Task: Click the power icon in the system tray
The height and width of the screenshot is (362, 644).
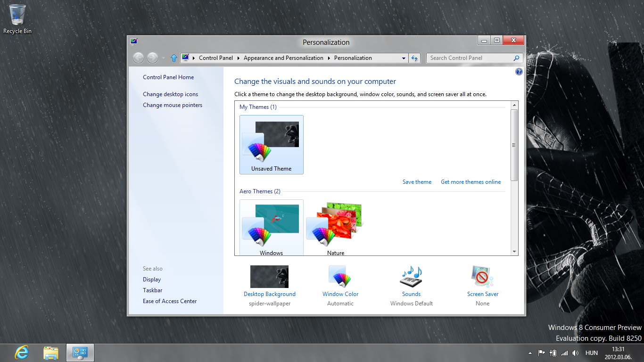Action: coord(553,353)
